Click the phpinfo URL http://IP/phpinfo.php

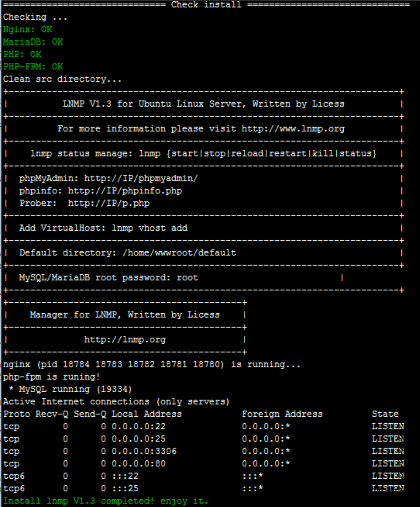click(125, 191)
